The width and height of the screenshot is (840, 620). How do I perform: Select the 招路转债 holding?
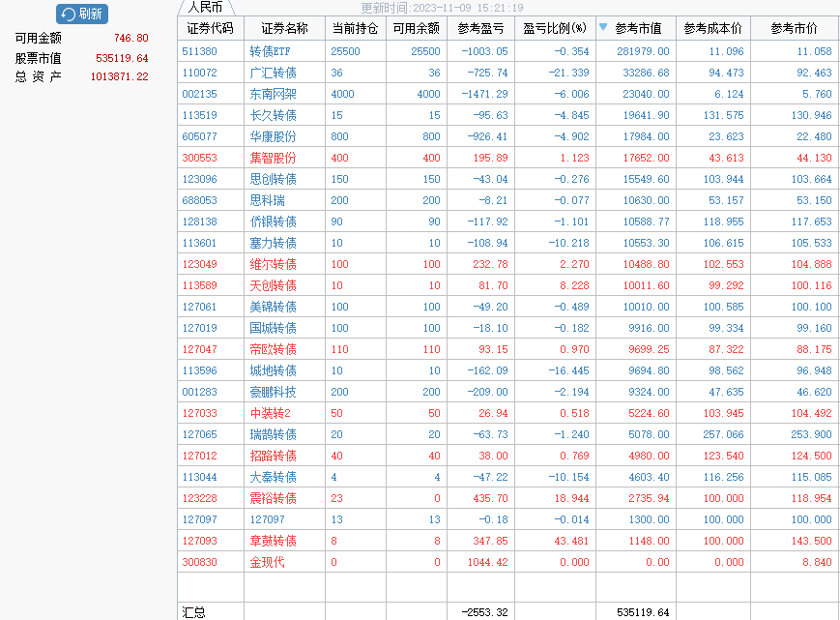click(274, 456)
